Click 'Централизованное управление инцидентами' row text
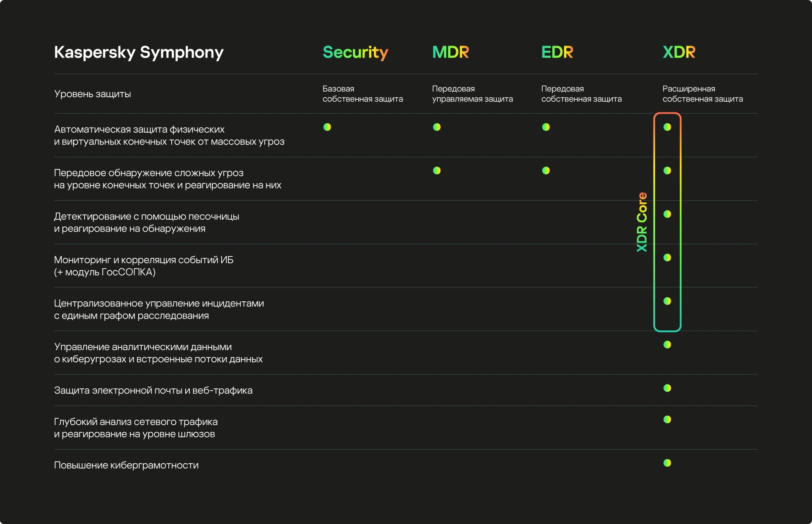This screenshot has height=524, width=812. (x=159, y=309)
